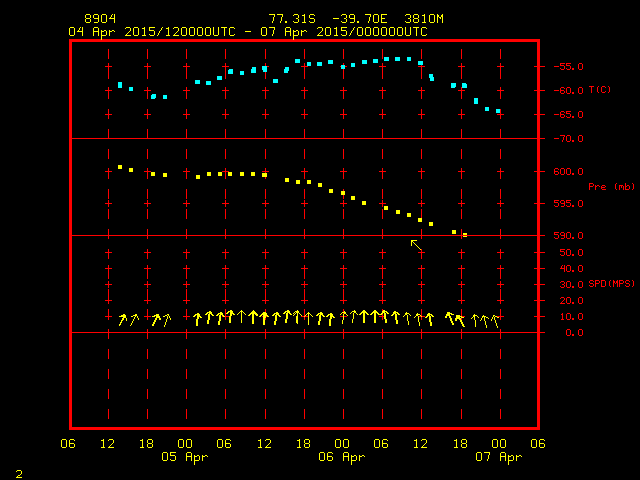Image resolution: width=640 pixels, height=480 pixels.
Task: Click the 0.0 wind speed axis label
Action: pyautogui.click(x=574, y=333)
